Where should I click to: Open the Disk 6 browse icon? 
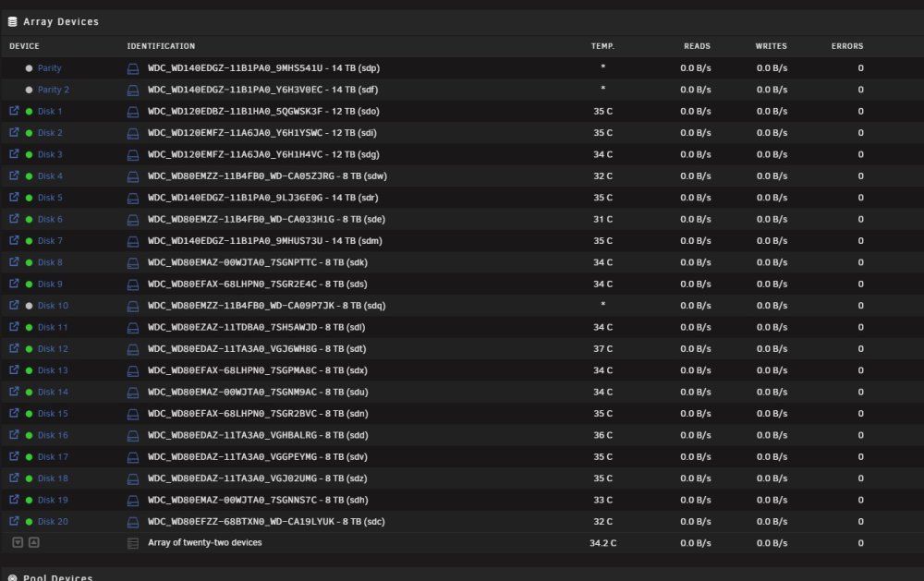tap(14, 219)
